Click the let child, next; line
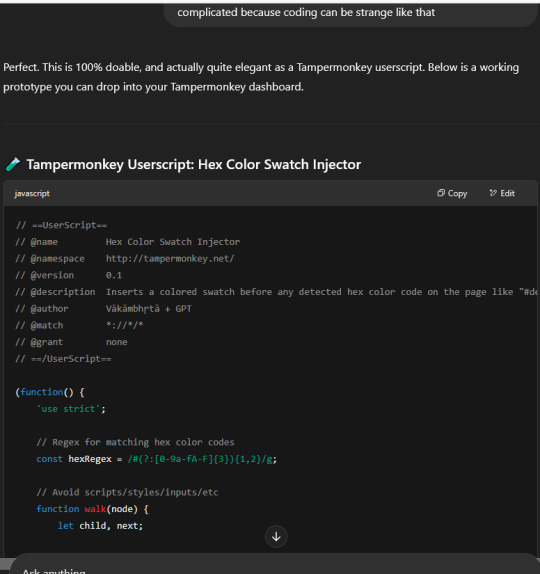This screenshot has height=574, width=540. pyautogui.click(x=100, y=526)
